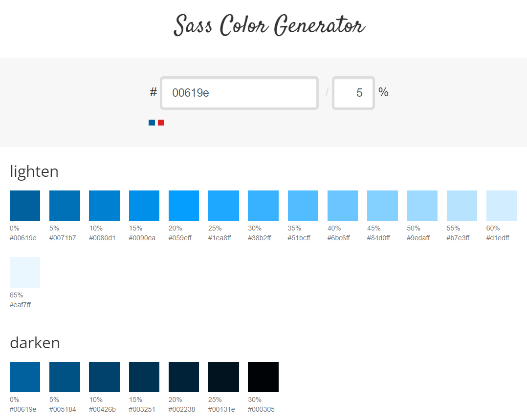Select the small blue preset color square

[152, 123]
